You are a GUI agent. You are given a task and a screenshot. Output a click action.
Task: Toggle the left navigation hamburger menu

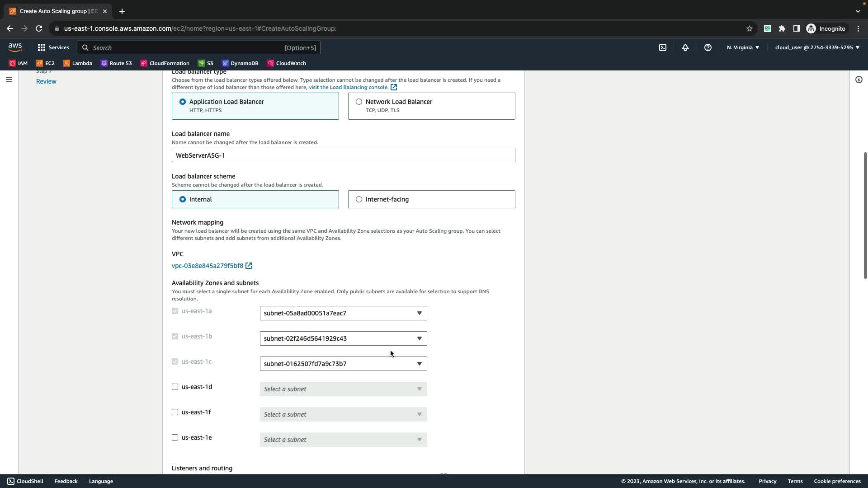(x=9, y=80)
